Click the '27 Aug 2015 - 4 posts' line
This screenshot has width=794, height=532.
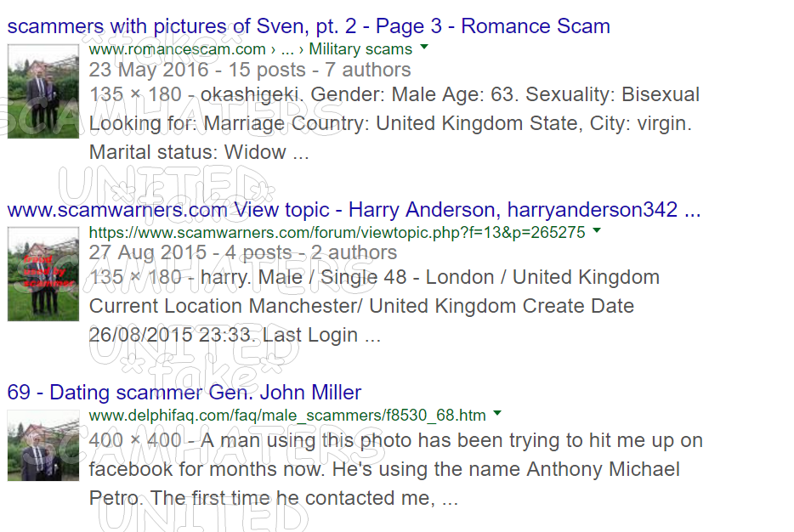[243, 252]
